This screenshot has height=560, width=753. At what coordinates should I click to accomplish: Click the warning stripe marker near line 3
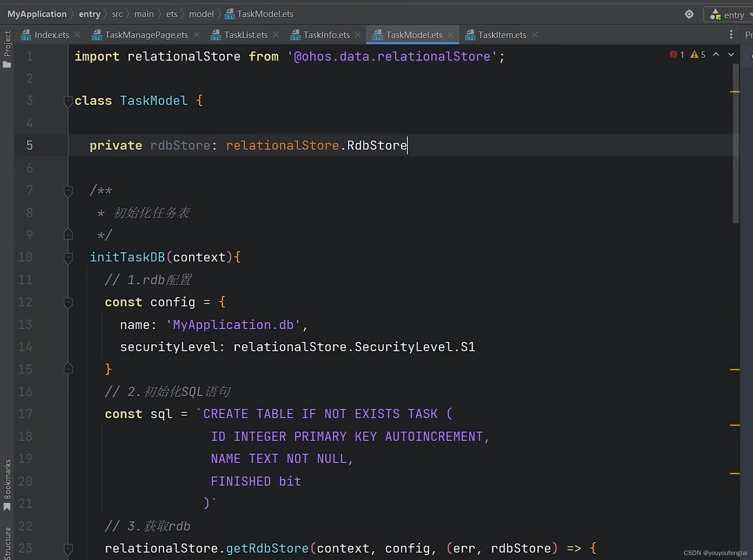click(735, 92)
